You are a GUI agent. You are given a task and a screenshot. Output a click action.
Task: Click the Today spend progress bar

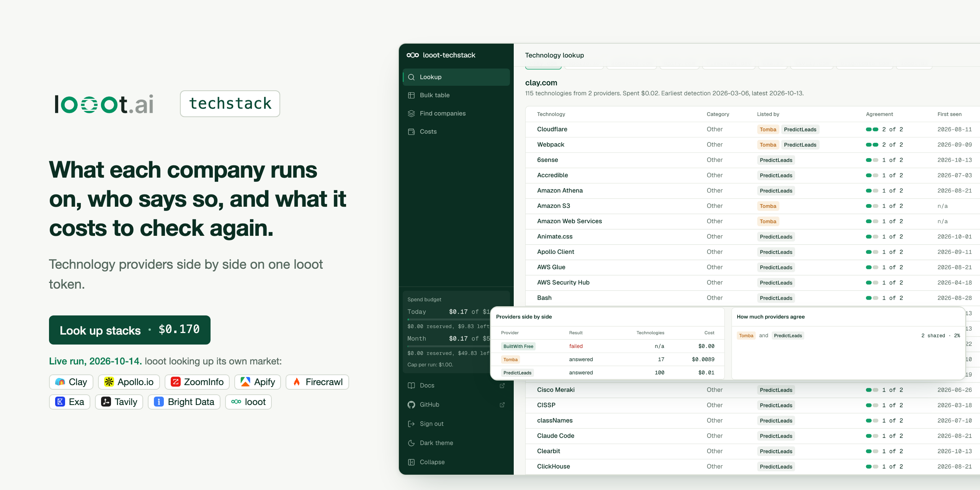point(449,319)
